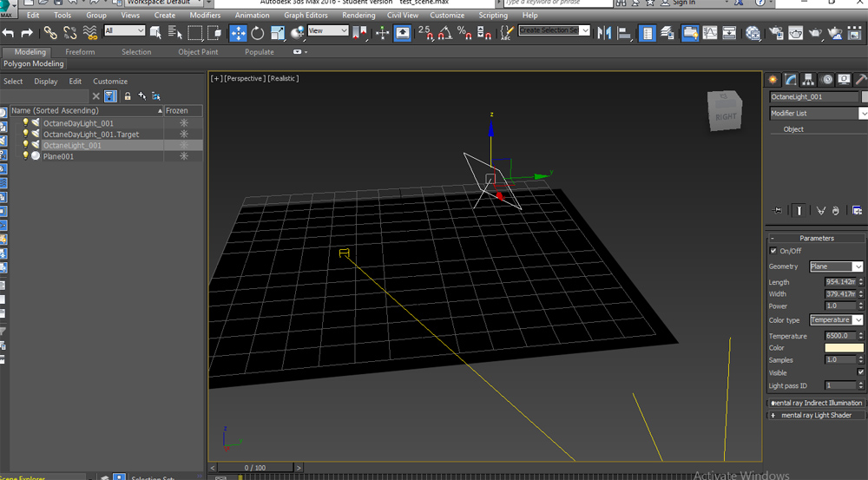This screenshot has width=868, height=480.
Task: Toggle the lock icon in Scene Explorer
Action: pyautogui.click(x=128, y=96)
